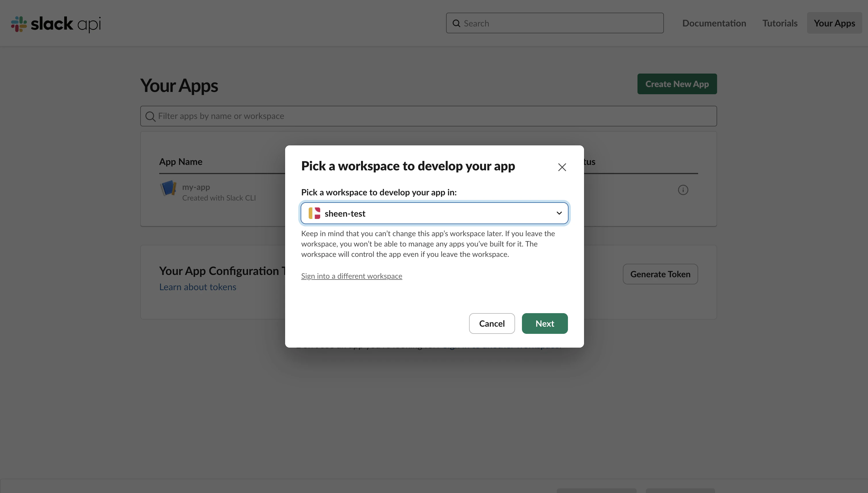Cancel the workspace picker dialog

[492, 323]
